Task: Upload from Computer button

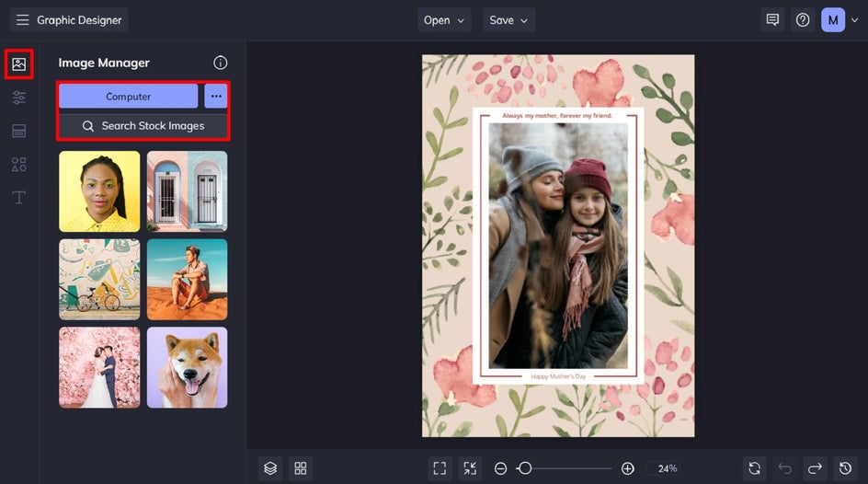Action: [x=129, y=97]
